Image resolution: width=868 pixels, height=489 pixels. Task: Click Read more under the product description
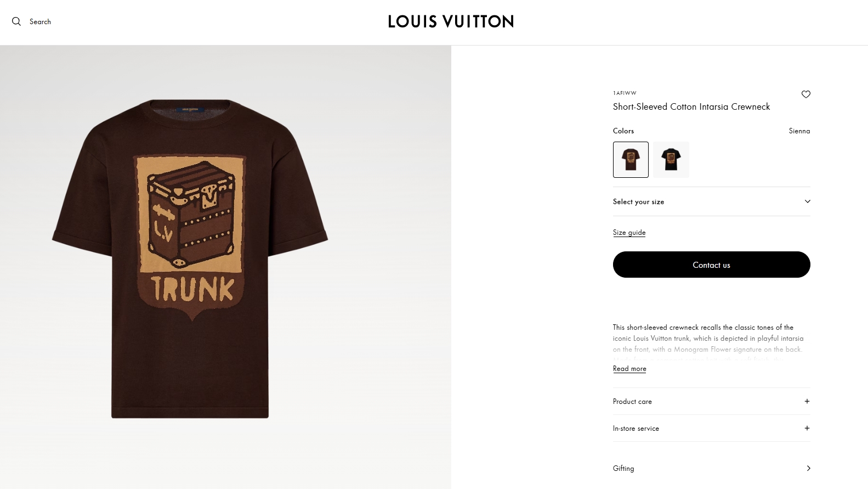629,369
